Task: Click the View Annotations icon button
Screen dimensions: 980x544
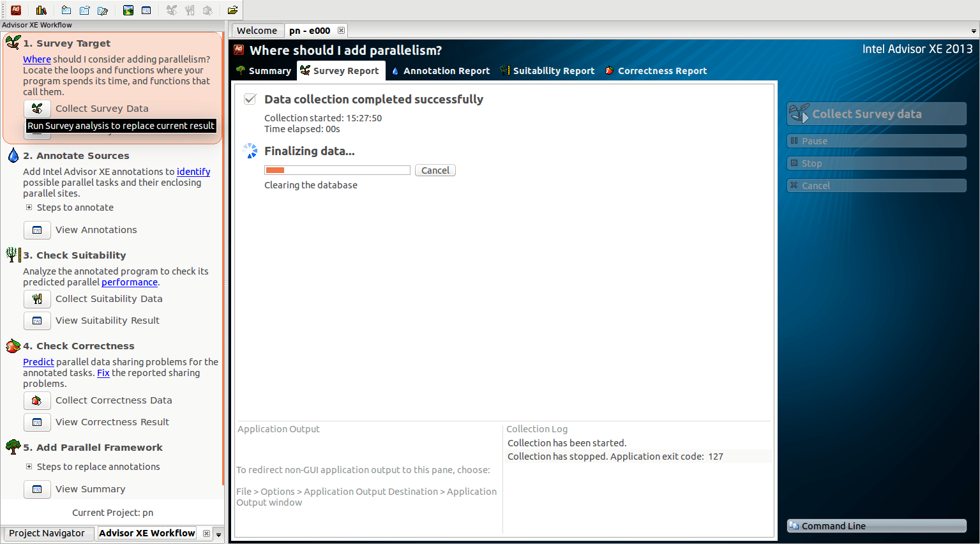Action: click(x=37, y=230)
